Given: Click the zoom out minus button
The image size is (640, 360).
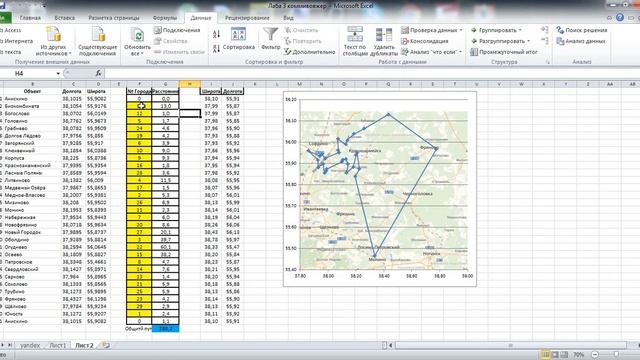Looking at the screenshot, I should click(x=595, y=355).
